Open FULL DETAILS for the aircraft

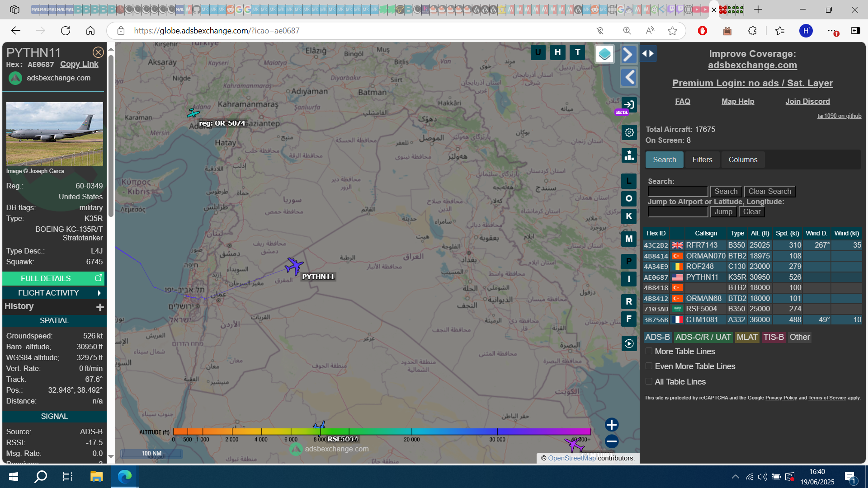pos(54,278)
